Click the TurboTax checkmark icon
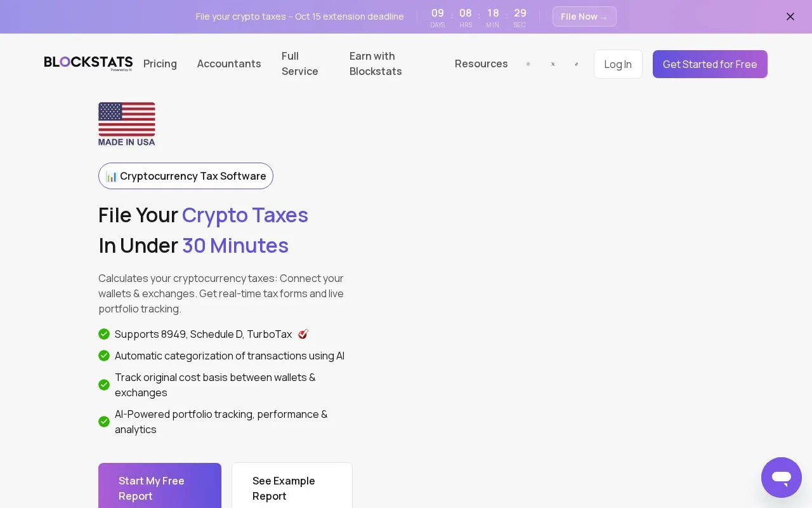The image size is (812, 508). pyautogui.click(x=303, y=334)
